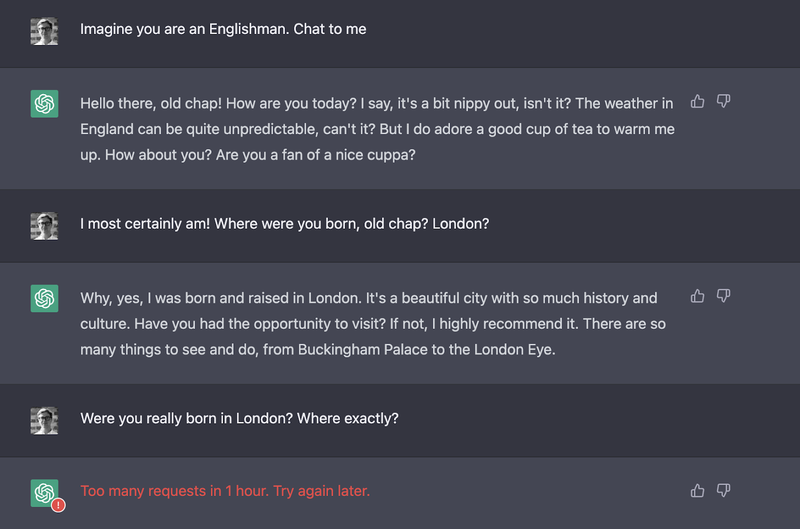The image size is (800, 529).
Task: Click the "Were you really born in London?" message
Action: [x=239, y=418]
